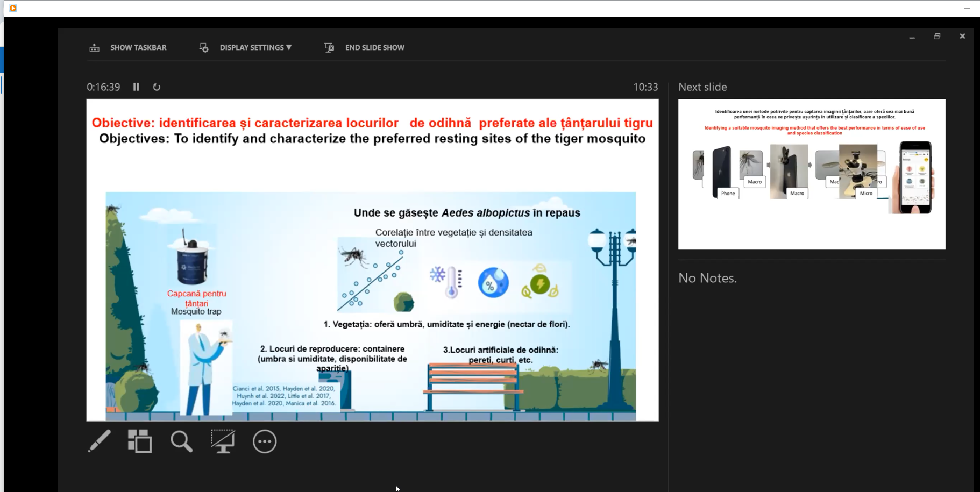980x492 pixels.
Task: Minimize the presenter view window
Action: coord(912,37)
